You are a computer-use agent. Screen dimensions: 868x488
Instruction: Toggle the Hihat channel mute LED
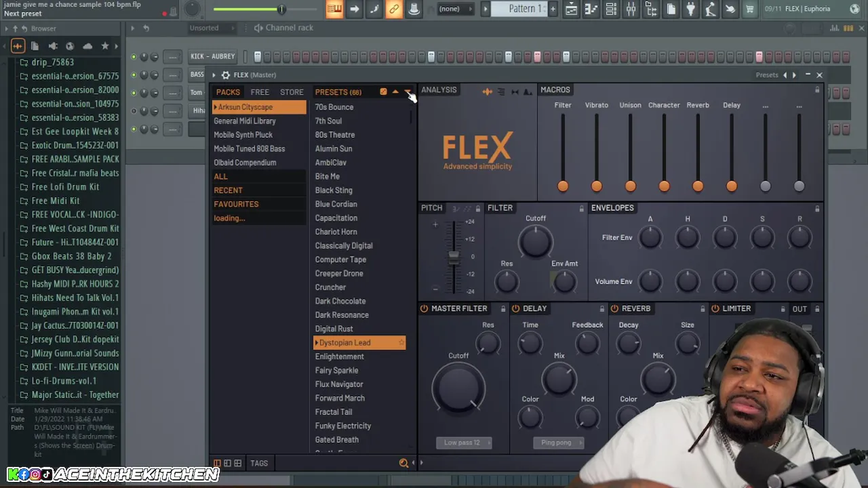(134, 111)
